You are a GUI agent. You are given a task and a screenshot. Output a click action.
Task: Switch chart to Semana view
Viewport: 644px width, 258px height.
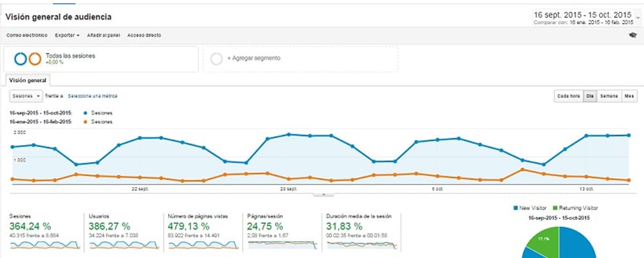coord(609,96)
